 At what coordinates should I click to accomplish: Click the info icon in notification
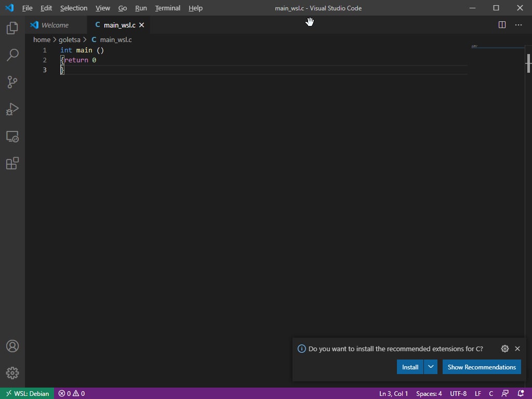[x=302, y=349]
